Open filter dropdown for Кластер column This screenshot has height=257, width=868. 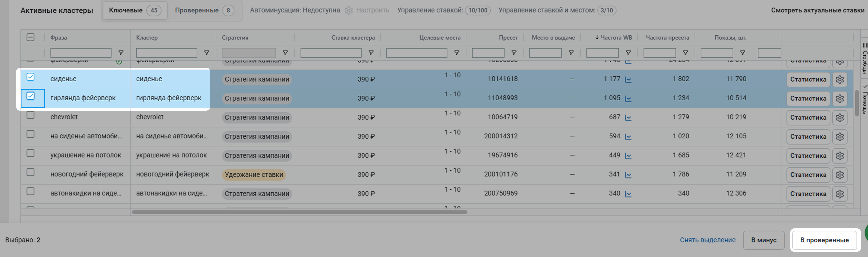(x=207, y=53)
